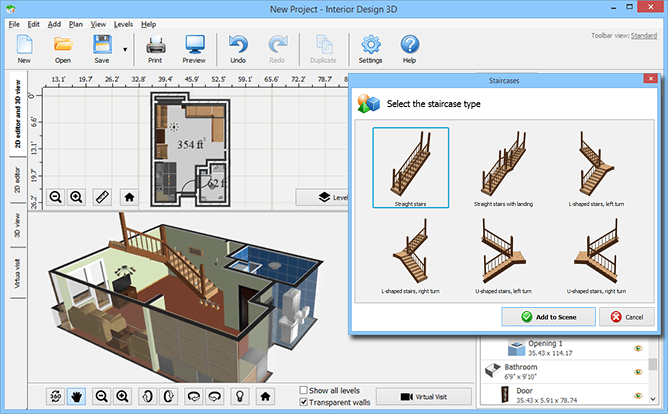This screenshot has width=668, height=414.
Task: Uncheck Transparent walls checkbox
Action: coord(303,402)
